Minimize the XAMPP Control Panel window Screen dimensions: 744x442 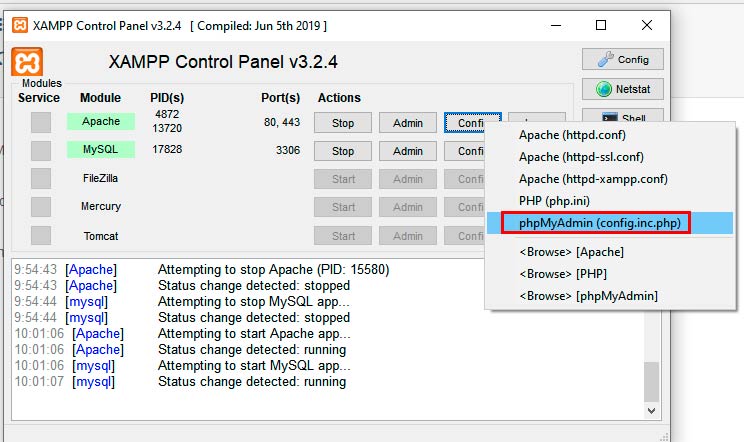point(556,25)
